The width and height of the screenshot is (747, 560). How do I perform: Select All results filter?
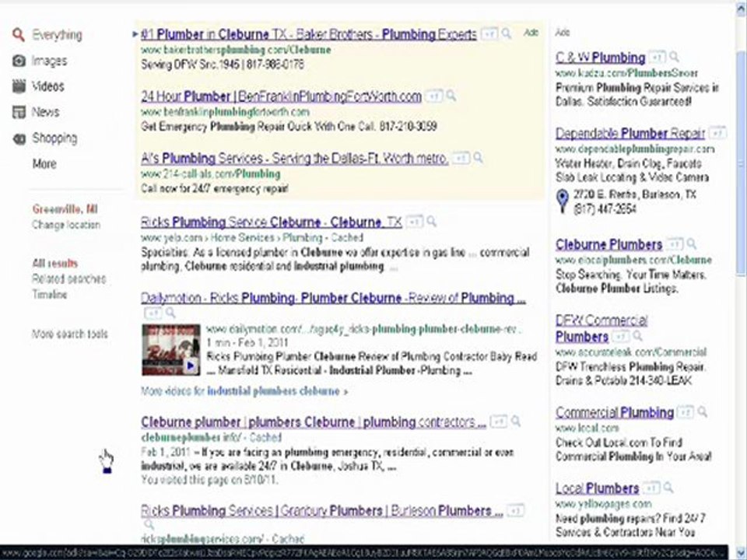(x=54, y=264)
